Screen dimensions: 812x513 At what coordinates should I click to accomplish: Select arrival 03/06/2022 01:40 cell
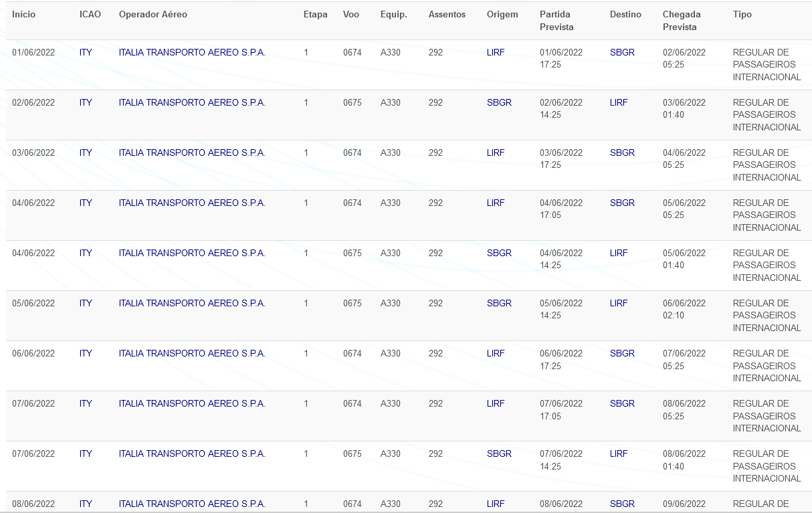(x=684, y=108)
